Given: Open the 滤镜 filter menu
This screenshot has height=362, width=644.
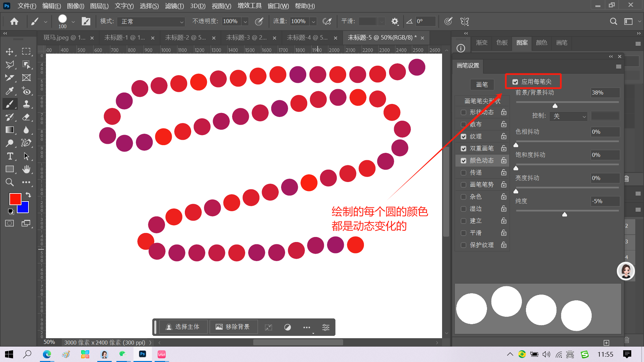Looking at the screenshot, I should point(174,6).
